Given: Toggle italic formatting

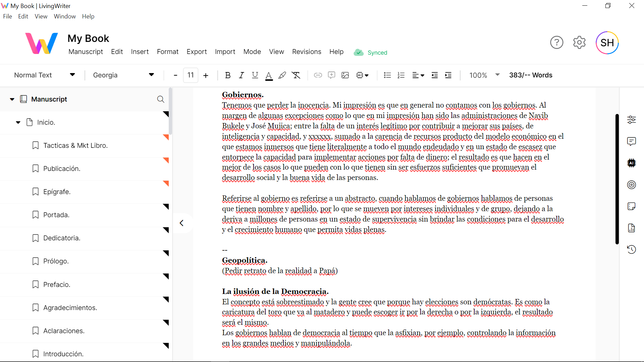Looking at the screenshot, I should coord(241,75).
